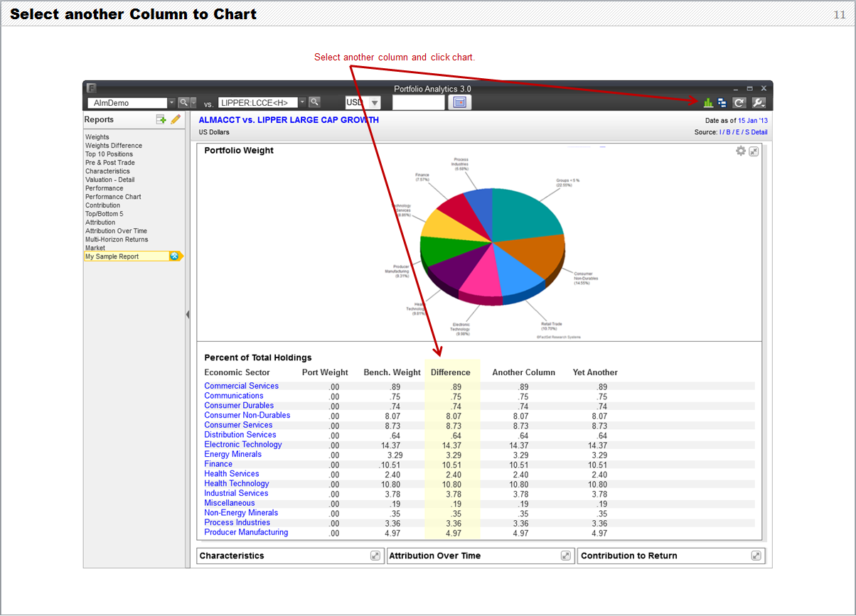Viewport: 856px width, 616px height.
Task: Open the Performance Chart report
Action: click(113, 197)
